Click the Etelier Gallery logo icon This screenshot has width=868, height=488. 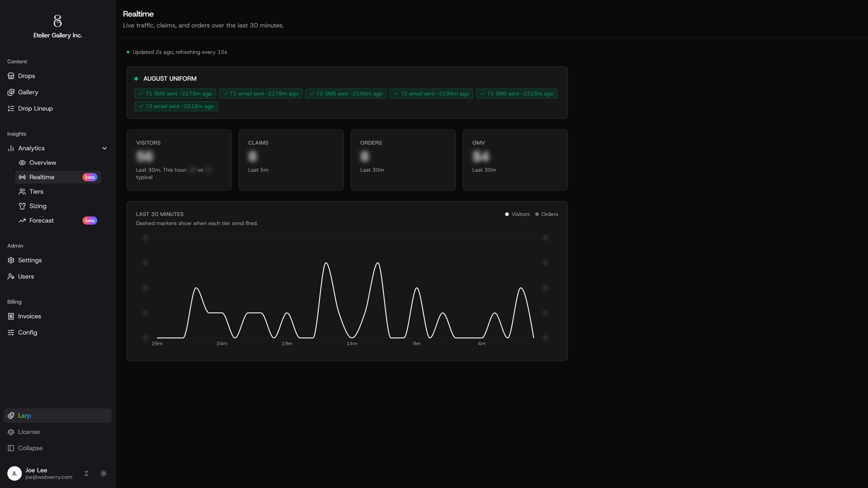tap(57, 21)
